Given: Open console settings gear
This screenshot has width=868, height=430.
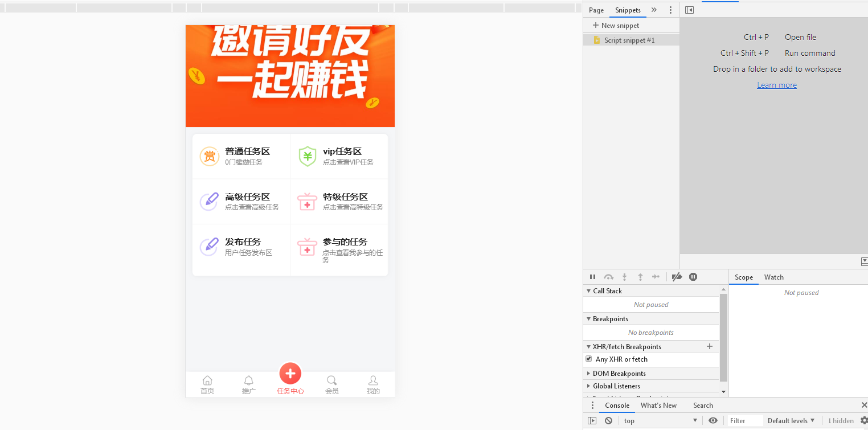Looking at the screenshot, I should pyautogui.click(x=863, y=420).
